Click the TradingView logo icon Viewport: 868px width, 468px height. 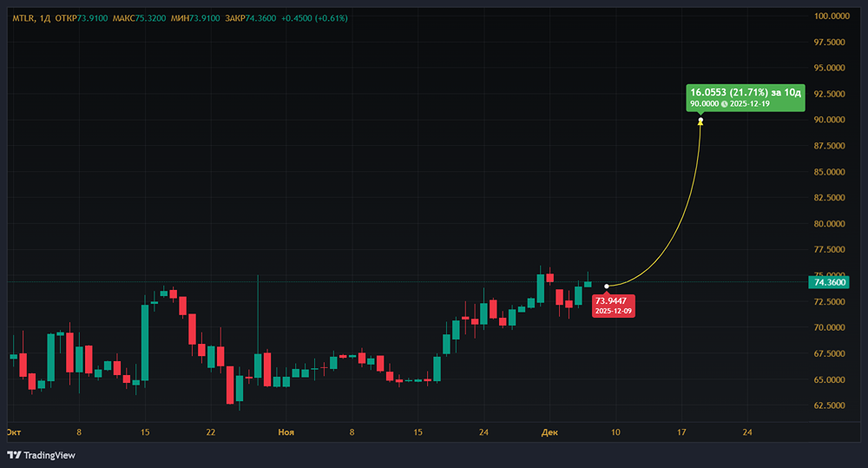[14, 455]
